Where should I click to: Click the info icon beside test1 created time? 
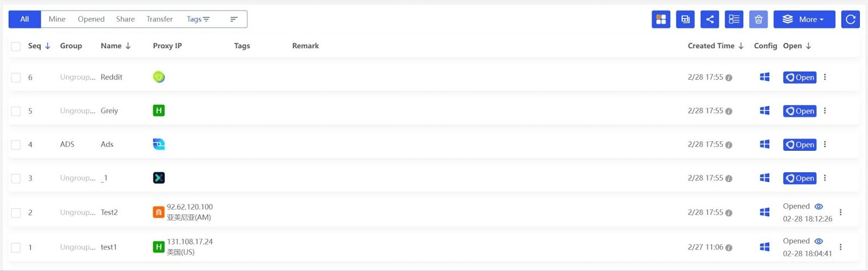(729, 248)
